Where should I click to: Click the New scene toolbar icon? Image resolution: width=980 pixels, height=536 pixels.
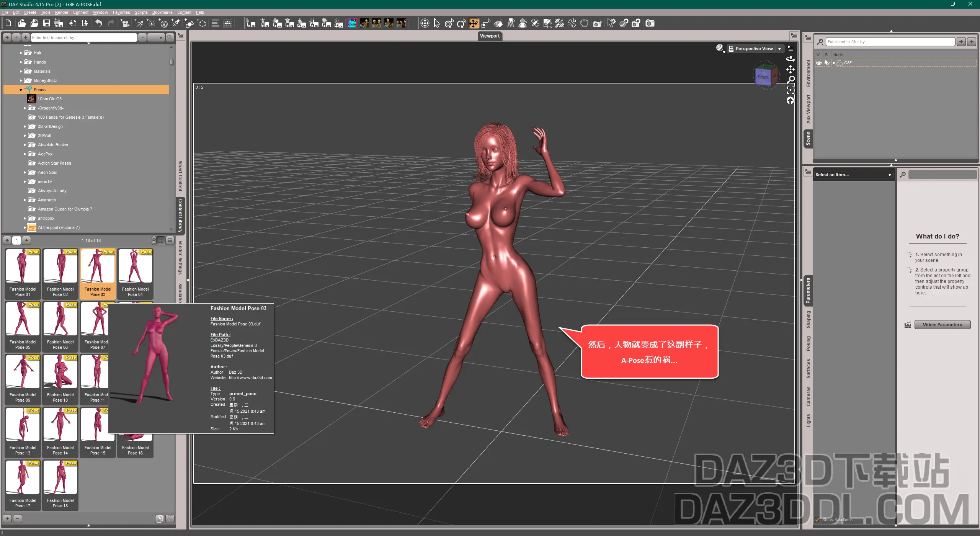coord(8,23)
